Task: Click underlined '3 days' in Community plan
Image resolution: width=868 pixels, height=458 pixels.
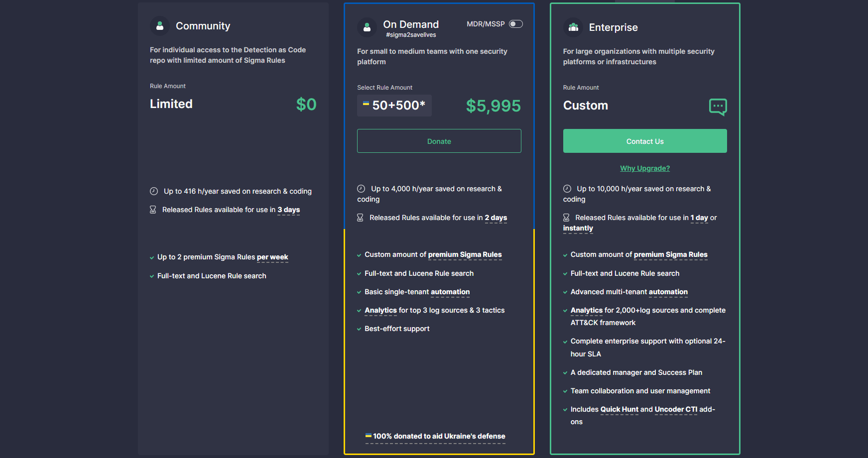Action: (289, 210)
